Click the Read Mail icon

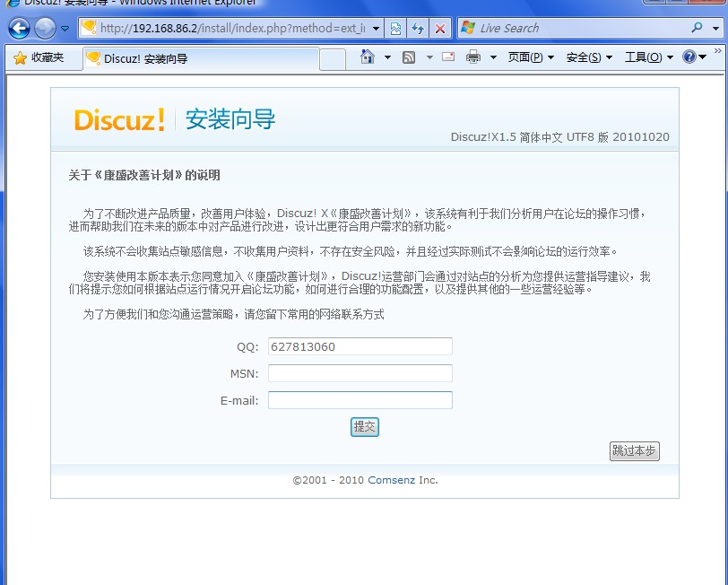(448, 57)
